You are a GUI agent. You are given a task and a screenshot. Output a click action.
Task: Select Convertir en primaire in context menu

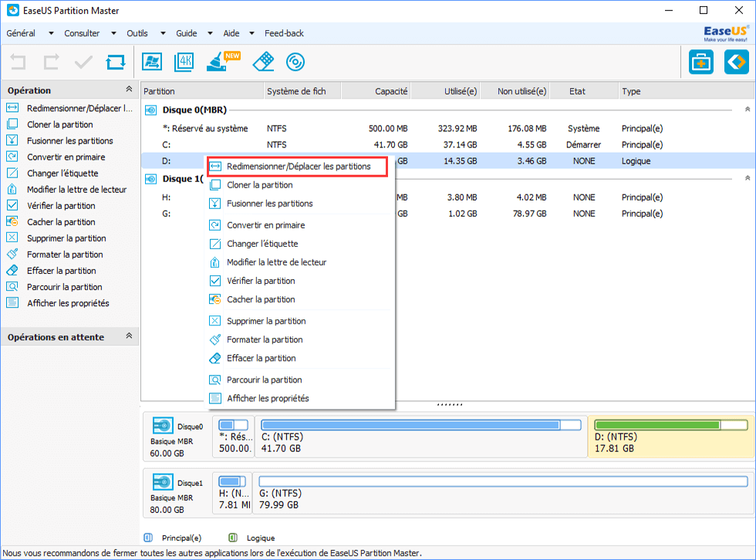click(x=301, y=225)
